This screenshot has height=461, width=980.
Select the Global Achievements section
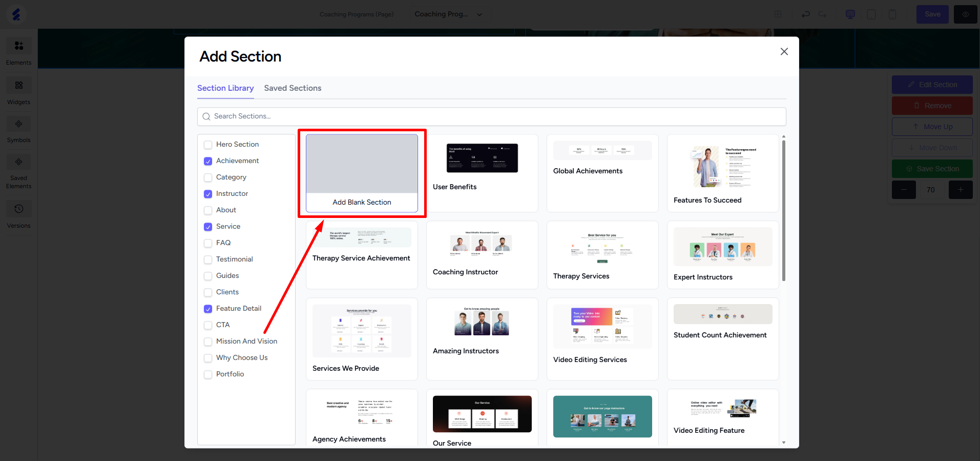coord(602,173)
